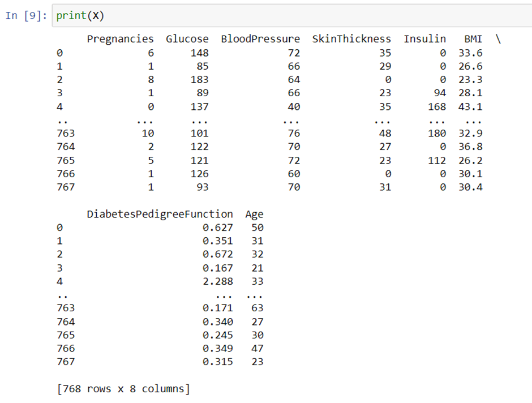The height and width of the screenshot is (403, 532).
Task: Click the pedigree value 2.288
Action: [x=218, y=281]
